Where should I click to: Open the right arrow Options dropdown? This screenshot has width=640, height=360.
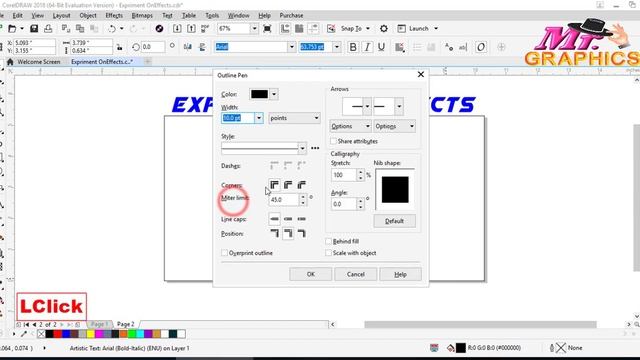(395, 127)
